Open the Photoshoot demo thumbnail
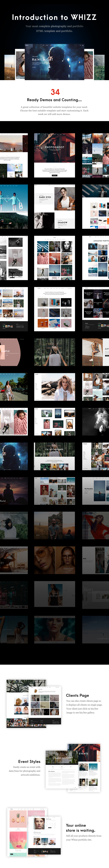This screenshot has height=868, width=109. click(54, 155)
